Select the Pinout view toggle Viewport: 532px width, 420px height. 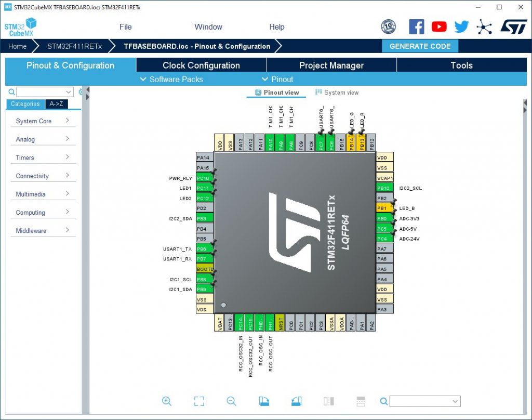point(277,93)
